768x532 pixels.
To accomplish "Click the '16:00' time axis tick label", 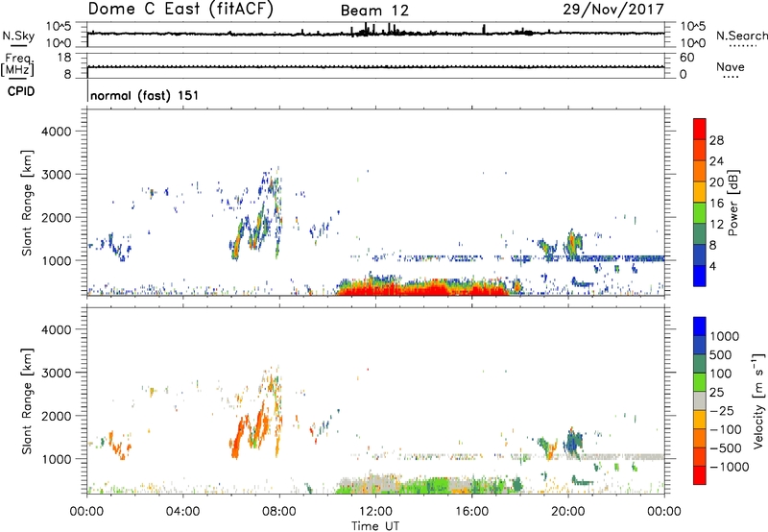I will click(x=471, y=512).
